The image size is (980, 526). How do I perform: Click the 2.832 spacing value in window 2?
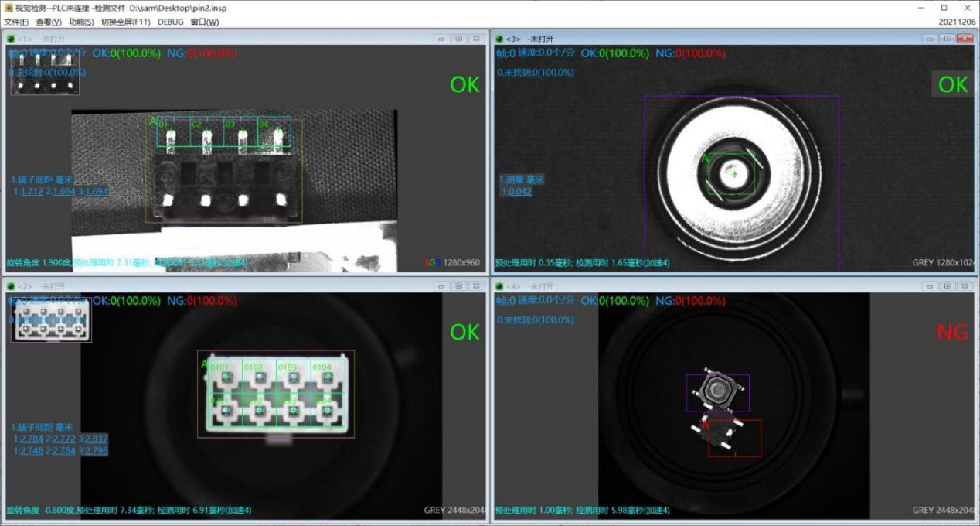[x=97, y=439]
